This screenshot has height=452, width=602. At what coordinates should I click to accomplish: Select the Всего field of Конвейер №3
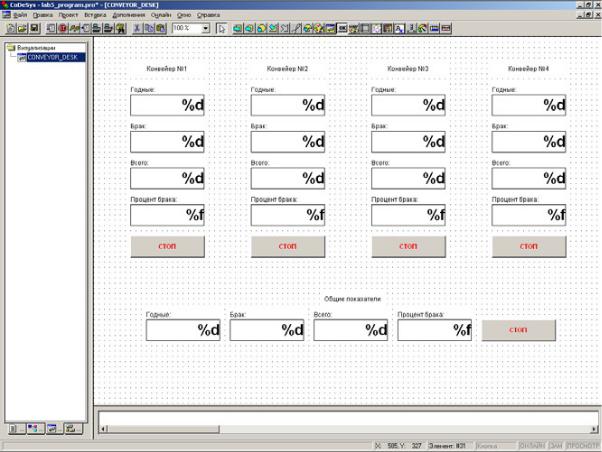(408, 178)
